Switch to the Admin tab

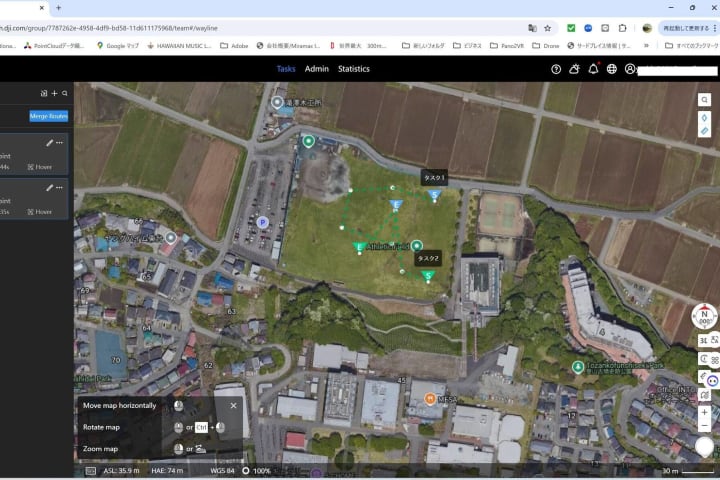point(316,69)
